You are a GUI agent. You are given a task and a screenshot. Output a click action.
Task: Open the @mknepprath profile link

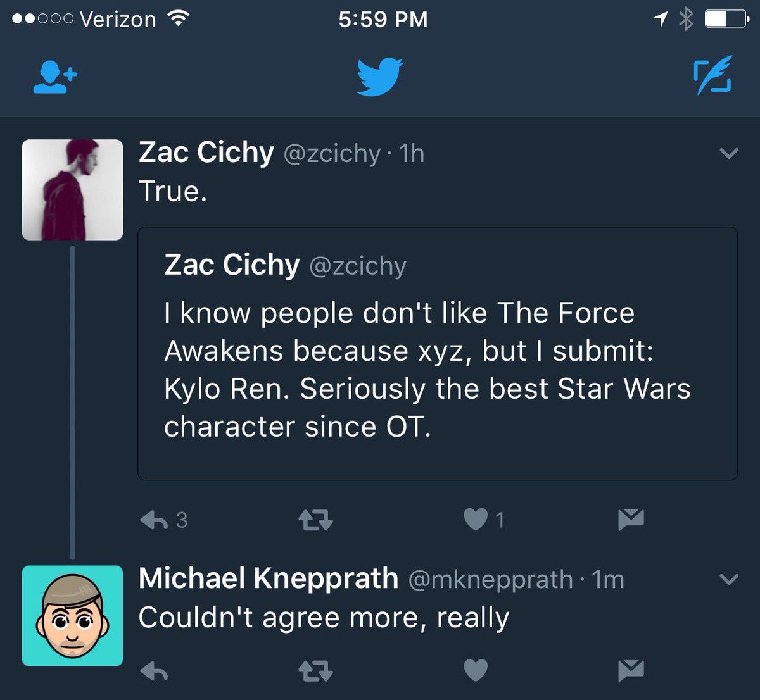coord(490,580)
